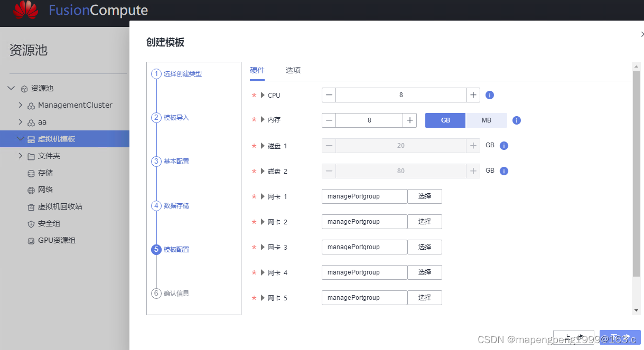Screen dimensions: 644x350
Task: Collapse the 资源池 tree root chevron
Action: coord(11,88)
